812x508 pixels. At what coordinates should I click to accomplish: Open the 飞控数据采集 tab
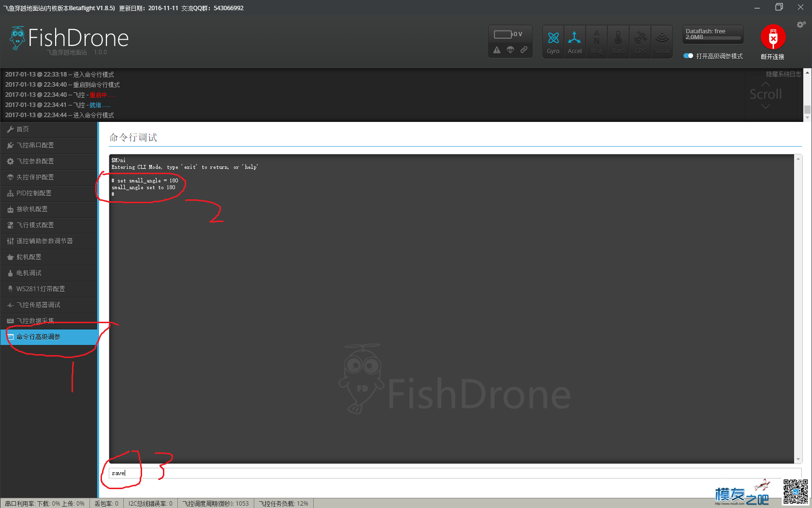(x=48, y=321)
